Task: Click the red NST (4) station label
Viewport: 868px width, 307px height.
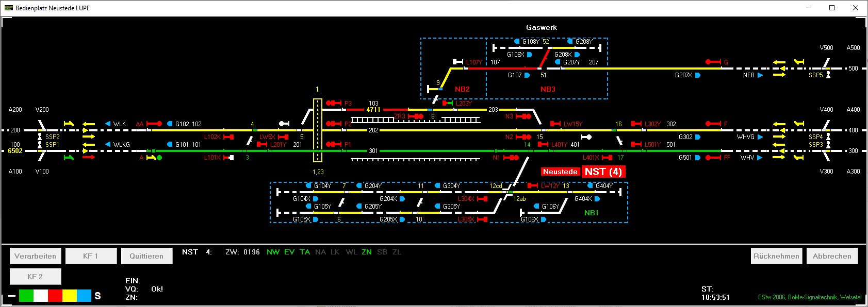Action: tap(603, 172)
